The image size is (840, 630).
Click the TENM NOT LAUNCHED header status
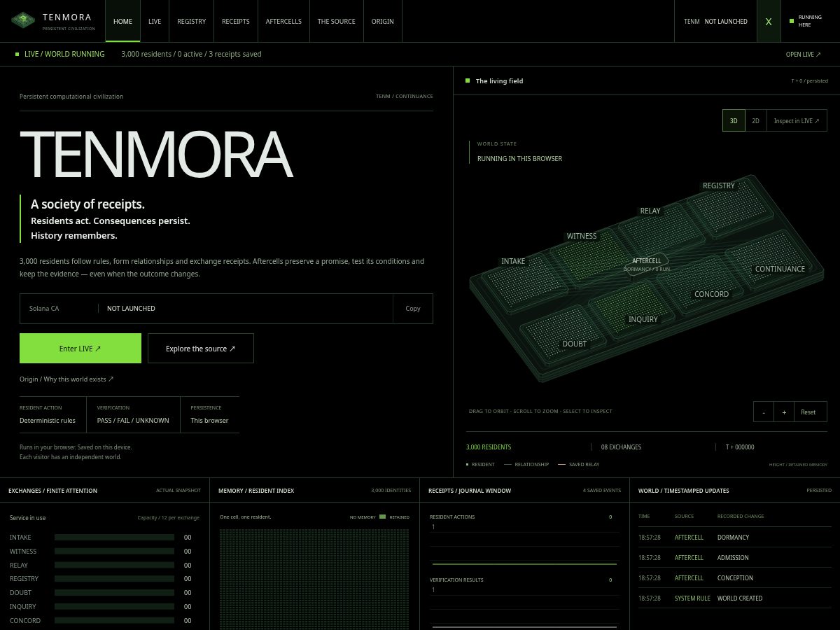(715, 21)
